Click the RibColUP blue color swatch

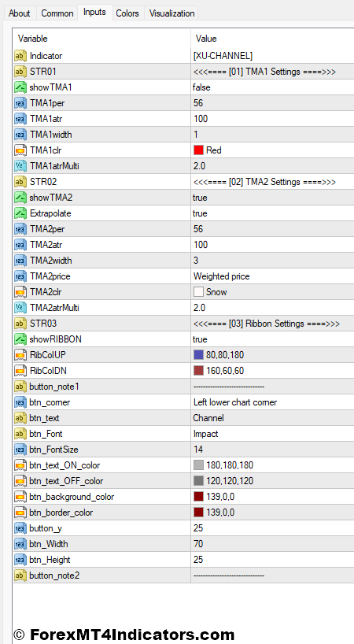(x=198, y=355)
